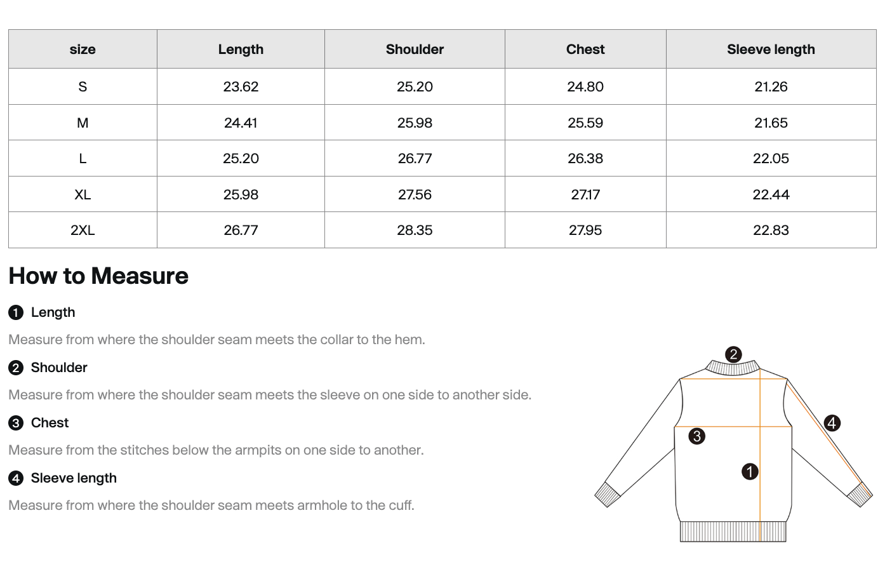This screenshot has width=885, height=588.
Task: Click the 'Chest' table column header
Action: pyautogui.click(x=585, y=50)
